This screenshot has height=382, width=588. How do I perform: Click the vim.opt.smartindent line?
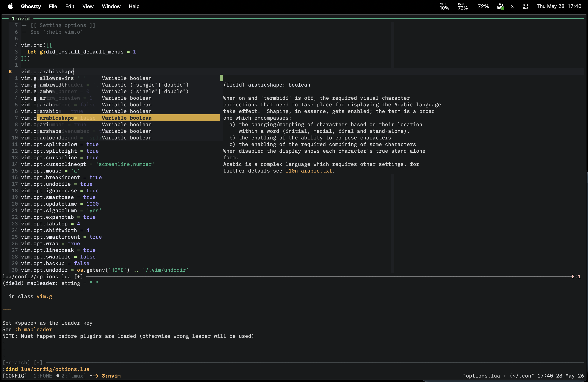click(61, 237)
